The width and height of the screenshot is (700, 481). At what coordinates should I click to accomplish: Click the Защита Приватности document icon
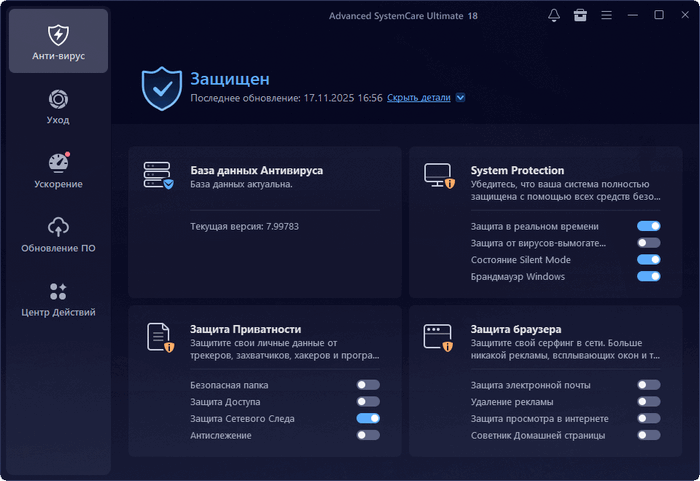(x=159, y=335)
